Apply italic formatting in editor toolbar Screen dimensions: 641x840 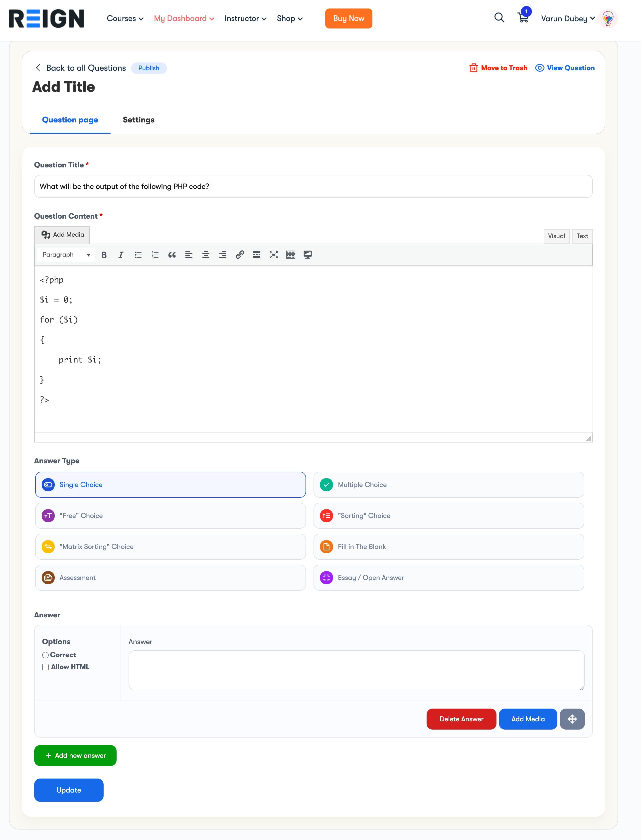click(x=121, y=255)
